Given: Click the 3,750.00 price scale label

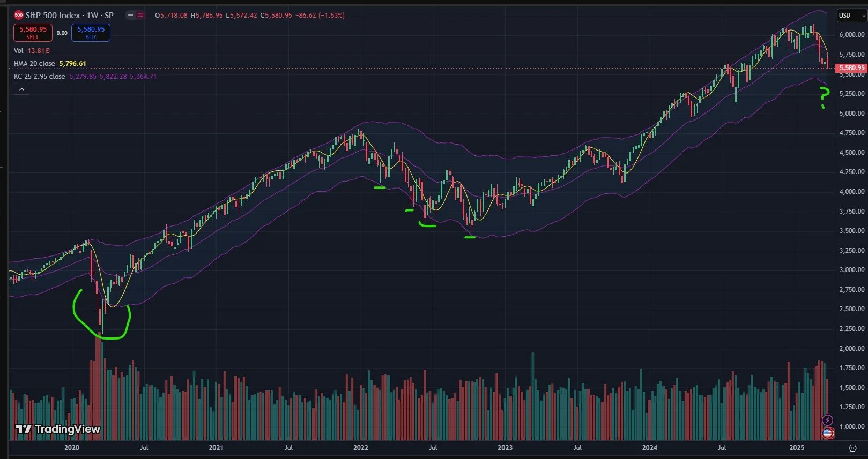Looking at the screenshot, I should point(852,212).
